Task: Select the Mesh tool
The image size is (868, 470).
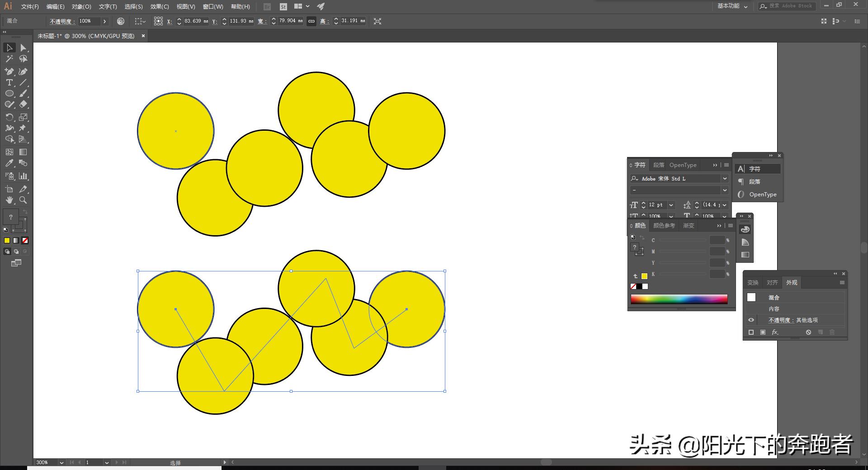Action: (x=9, y=152)
